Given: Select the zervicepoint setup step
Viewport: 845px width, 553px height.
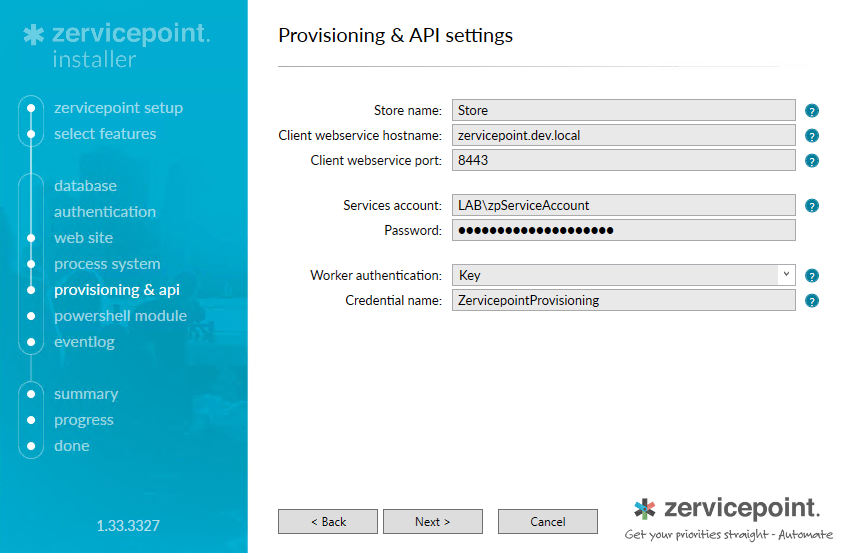Looking at the screenshot, I should (118, 108).
